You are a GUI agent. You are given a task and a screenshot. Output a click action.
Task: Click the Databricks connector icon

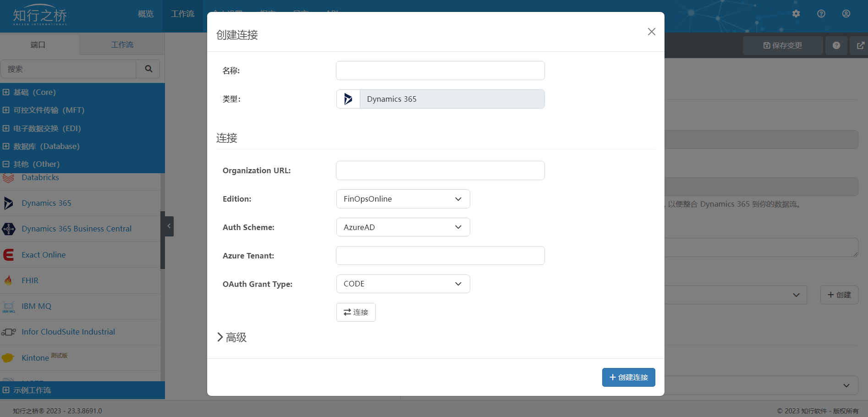point(8,178)
